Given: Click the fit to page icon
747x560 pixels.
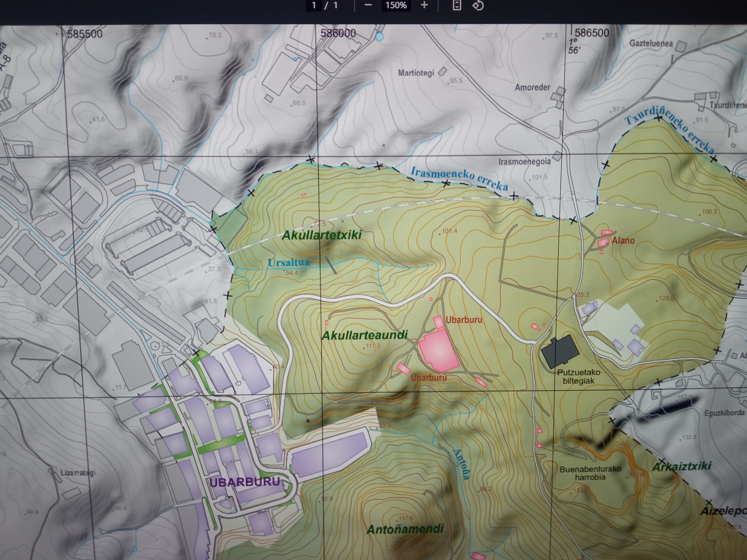Looking at the screenshot, I should coord(457,5).
